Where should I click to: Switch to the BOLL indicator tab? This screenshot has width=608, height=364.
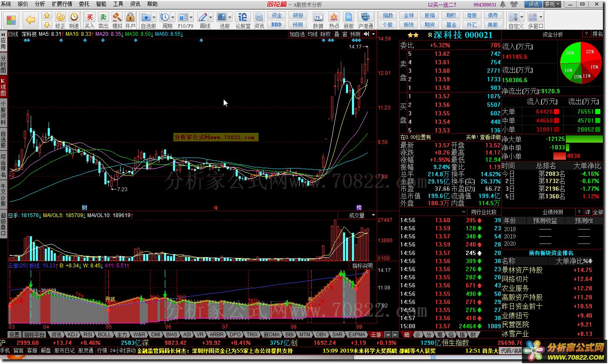tap(104, 335)
